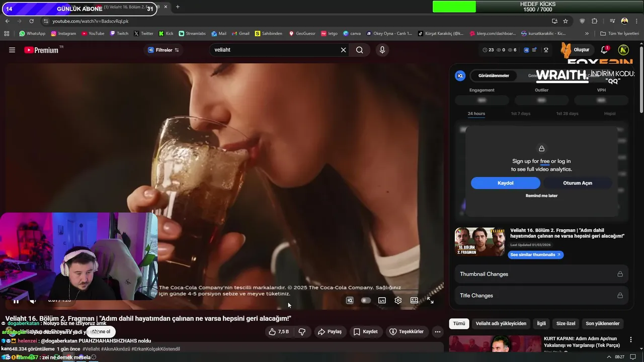Open the Kick bookmark
Screen dimensions: 644x362
166,34
